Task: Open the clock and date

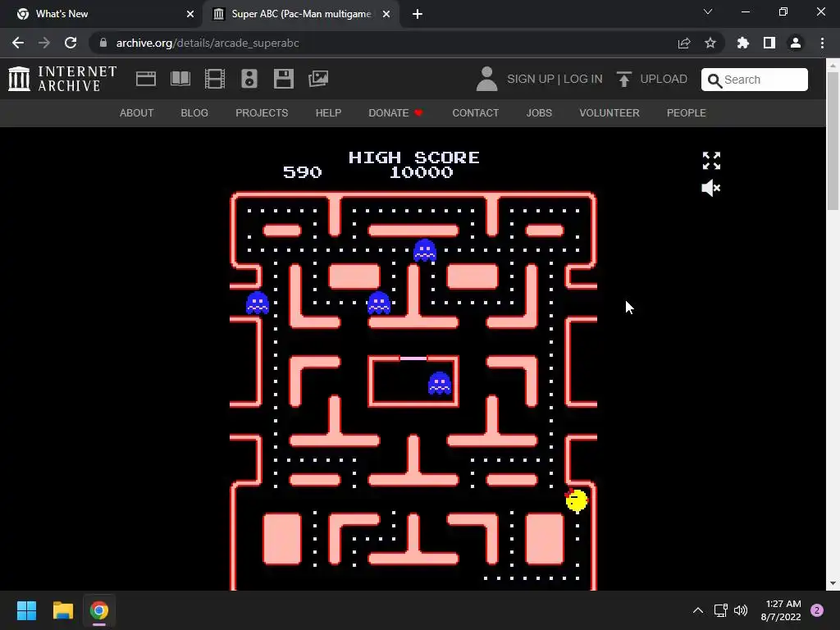Action: [x=781, y=610]
